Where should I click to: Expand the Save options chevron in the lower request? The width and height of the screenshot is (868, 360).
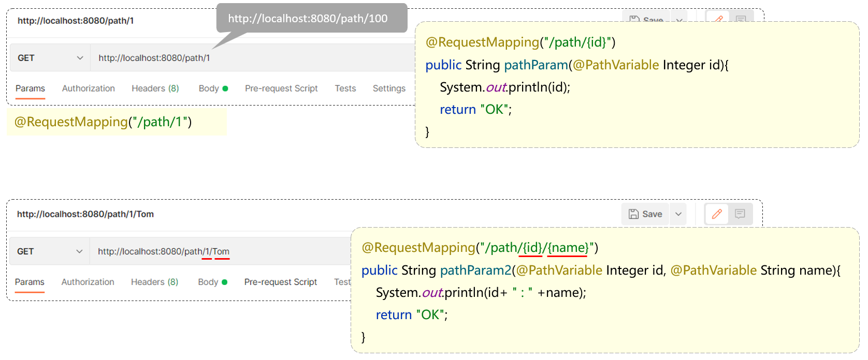pyautogui.click(x=678, y=214)
